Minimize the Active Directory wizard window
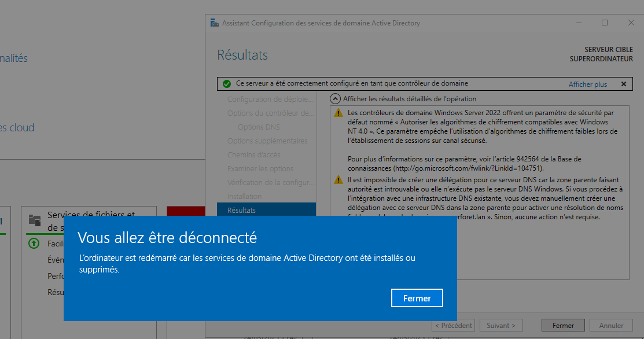Image resolution: width=644 pixels, height=339 pixels. coord(578,23)
